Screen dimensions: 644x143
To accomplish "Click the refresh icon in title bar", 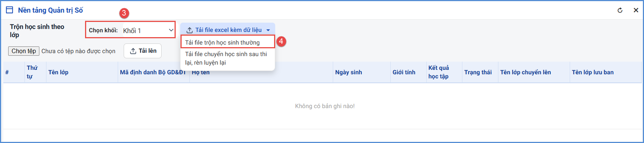I will coord(620,10).
